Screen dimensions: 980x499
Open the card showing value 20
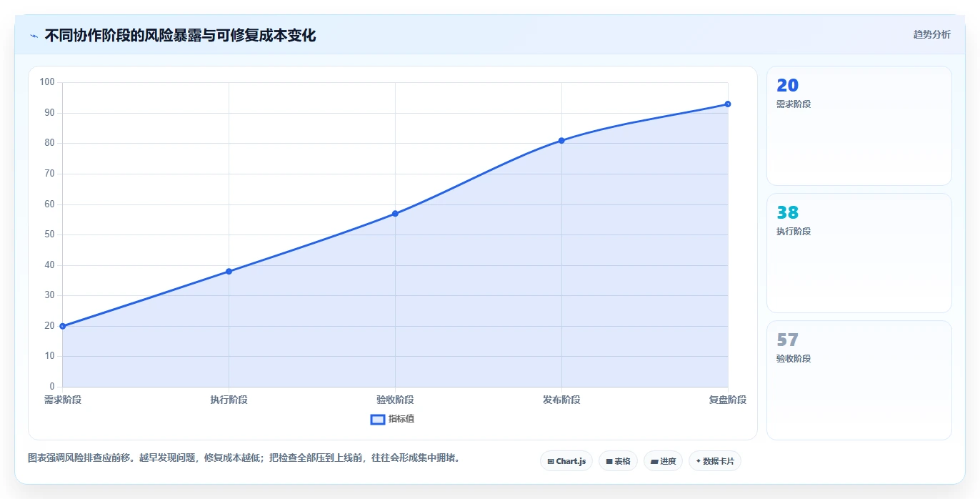coord(859,126)
